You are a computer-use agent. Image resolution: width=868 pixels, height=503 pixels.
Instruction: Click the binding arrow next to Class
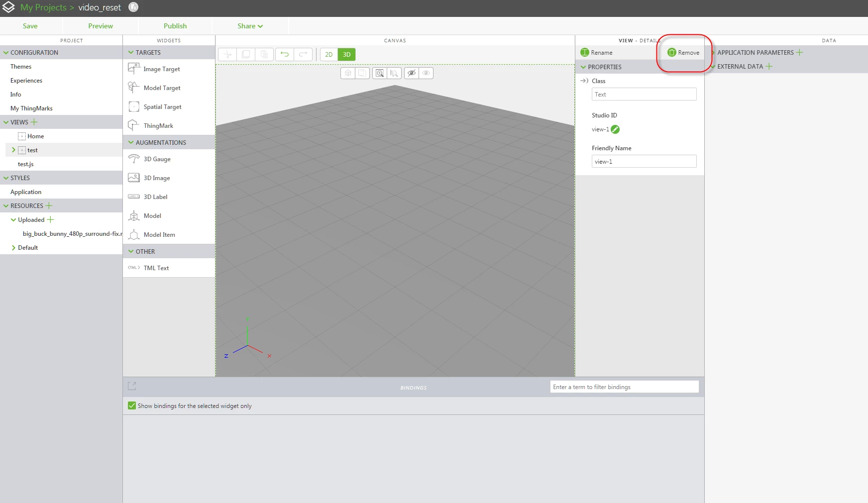pos(584,81)
